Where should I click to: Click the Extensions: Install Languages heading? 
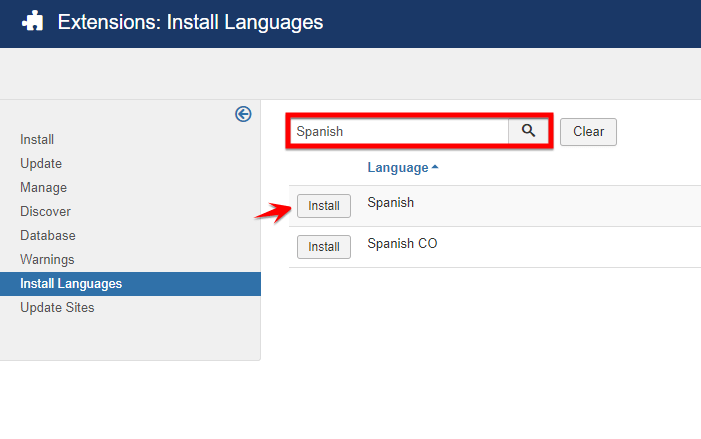(190, 22)
